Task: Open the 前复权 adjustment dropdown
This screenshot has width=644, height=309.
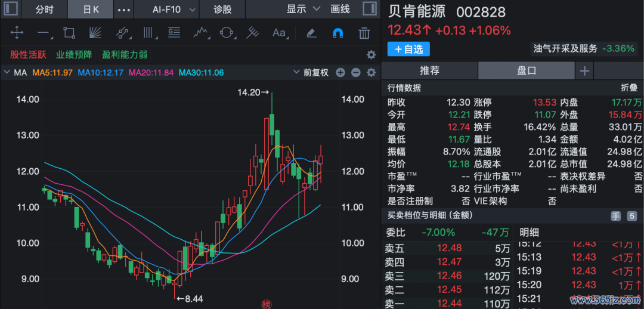Action: pos(311,73)
